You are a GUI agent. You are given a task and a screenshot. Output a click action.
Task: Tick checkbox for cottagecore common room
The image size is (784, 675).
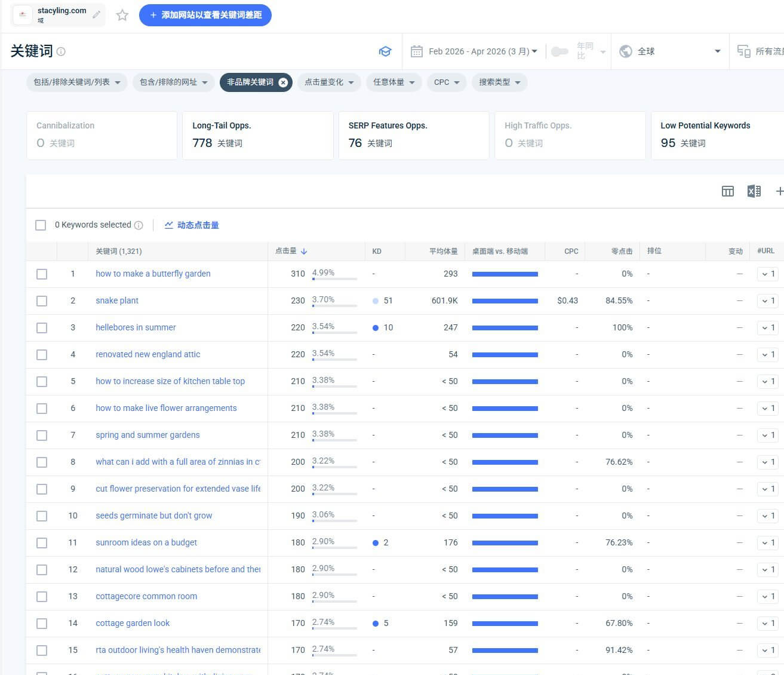[42, 597]
